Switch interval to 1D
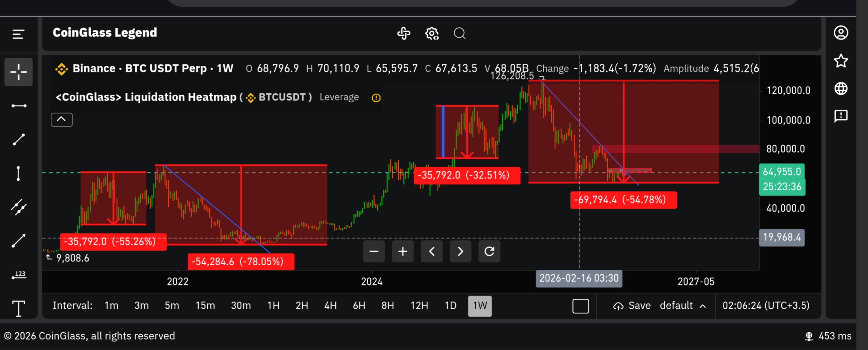The height and width of the screenshot is (350, 868). 451,306
